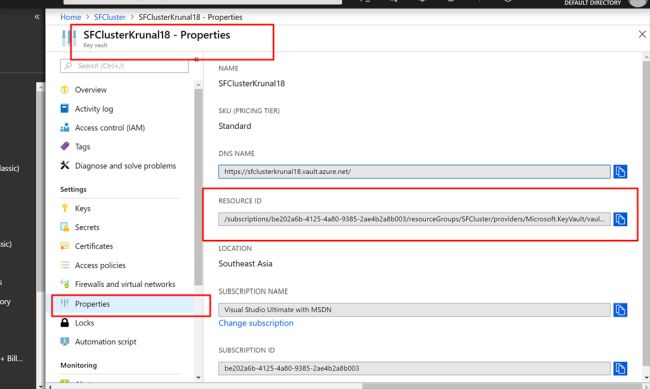The image size is (650, 389).
Task: Click the DNS name text field
Action: 414,172
